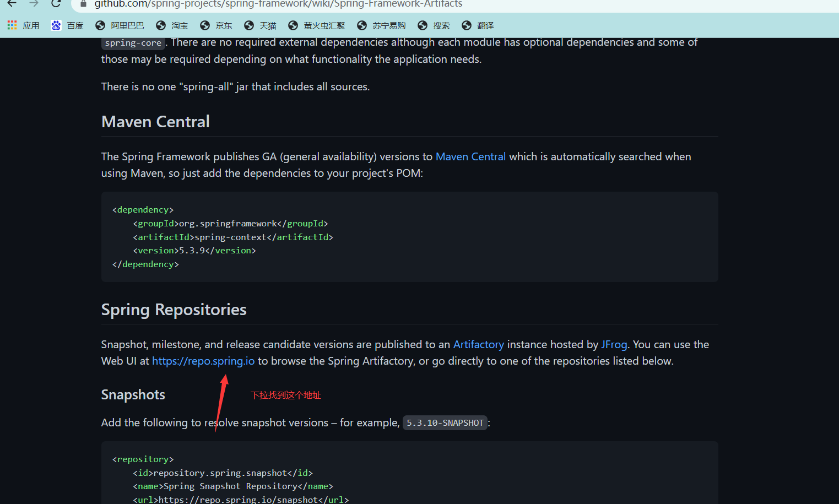Click the 5.3.10-SNAPSHOT inline code
Screen dimensions: 839x504
pyautogui.click(x=445, y=423)
